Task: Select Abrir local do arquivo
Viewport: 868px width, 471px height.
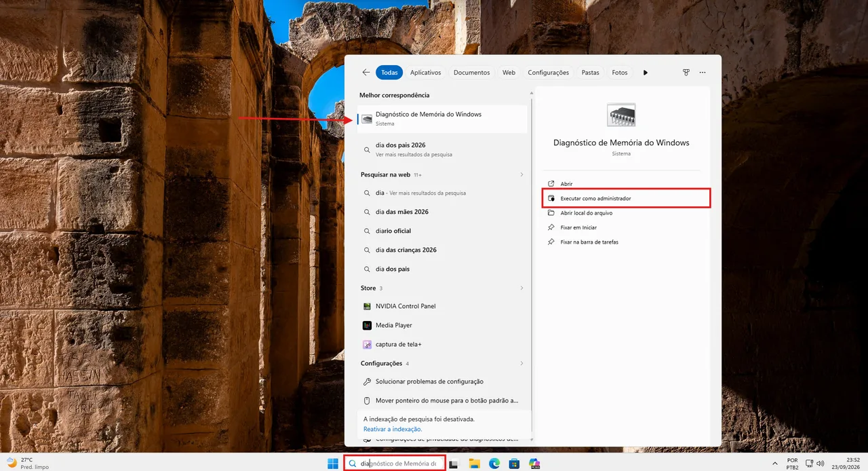Action: pyautogui.click(x=622, y=213)
